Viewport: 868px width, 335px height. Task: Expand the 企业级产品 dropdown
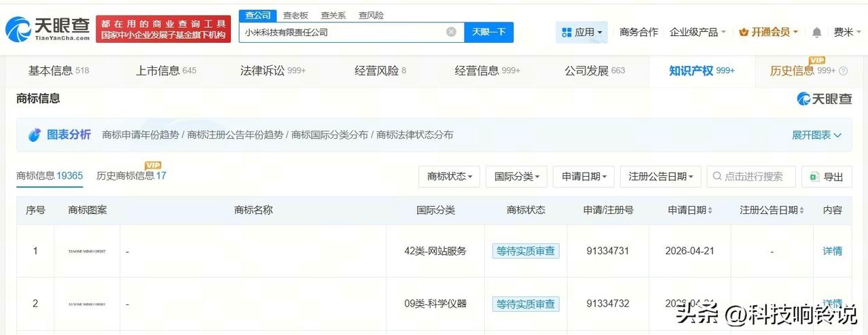tap(698, 32)
